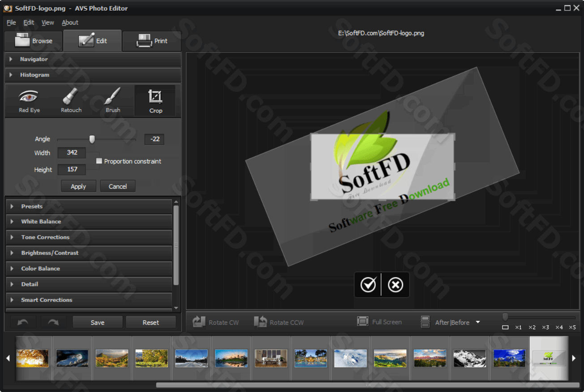Open the After|Before dropdown arrow
Image resolution: width=584 pixels, height=392 pixels.
pyautogui.click(x=478, y=322)
